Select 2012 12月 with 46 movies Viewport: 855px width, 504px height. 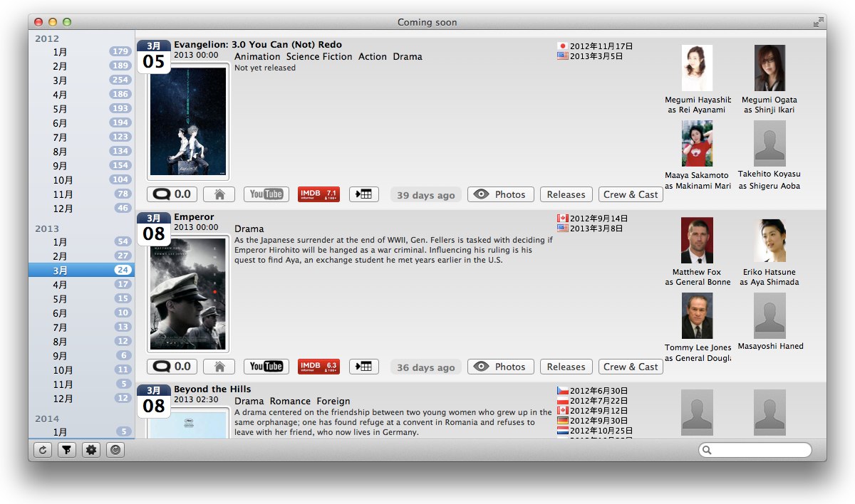click(81, 209)
